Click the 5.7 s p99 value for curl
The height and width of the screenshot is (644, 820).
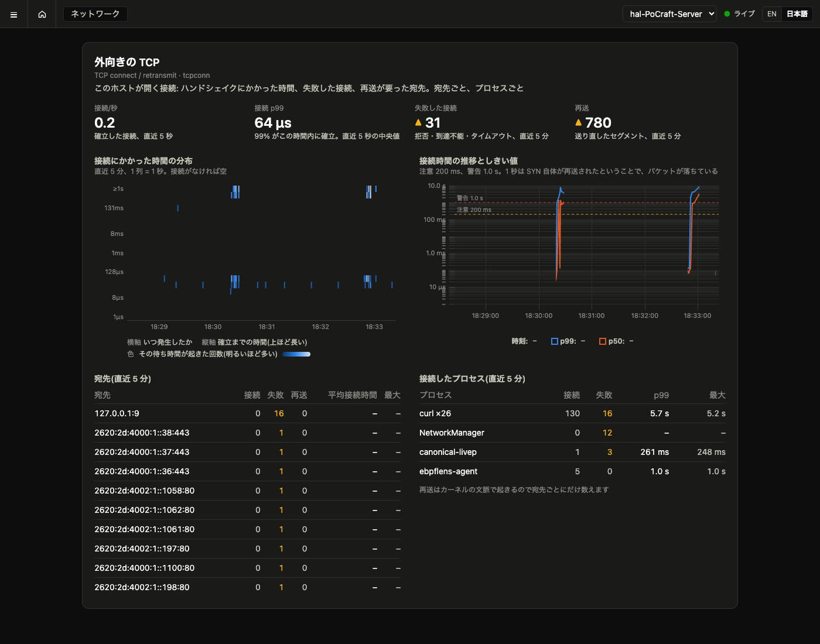pyautogui.click(x=660, y=413)
